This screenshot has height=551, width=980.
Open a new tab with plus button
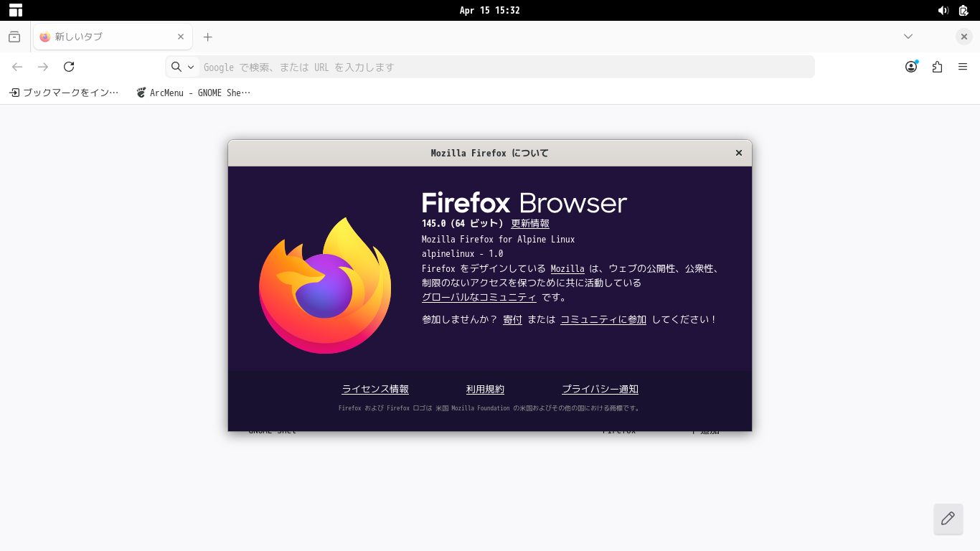pyautogui.click(x=207, y=37)
